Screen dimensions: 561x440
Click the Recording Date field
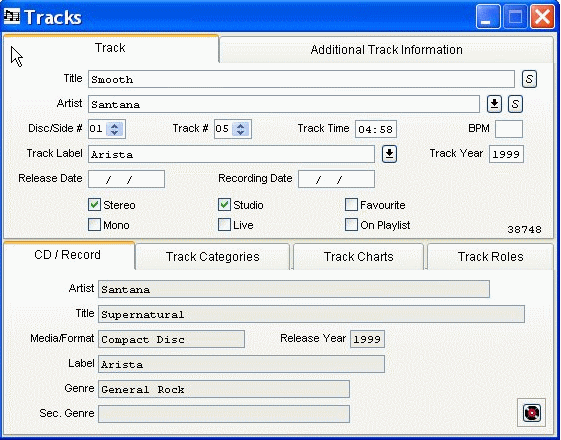(336, 179)
